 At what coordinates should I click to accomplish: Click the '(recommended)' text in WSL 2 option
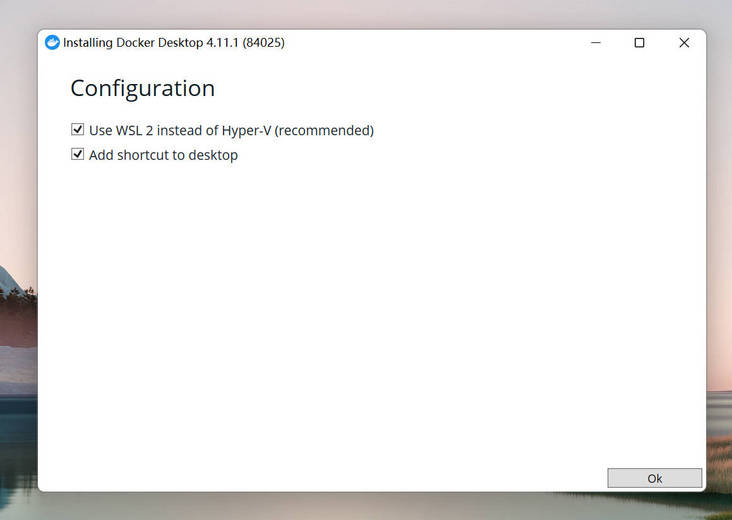click(x=326, y=130)
